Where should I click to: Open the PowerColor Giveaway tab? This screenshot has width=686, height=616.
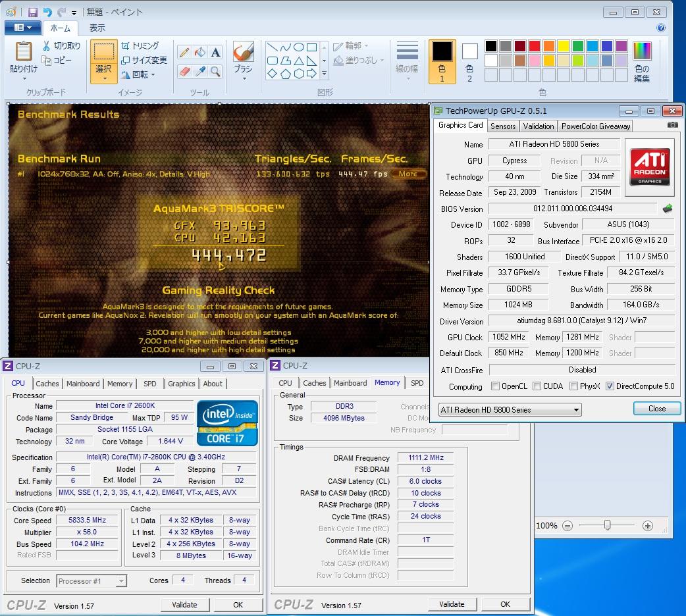(x=595, y=126)
